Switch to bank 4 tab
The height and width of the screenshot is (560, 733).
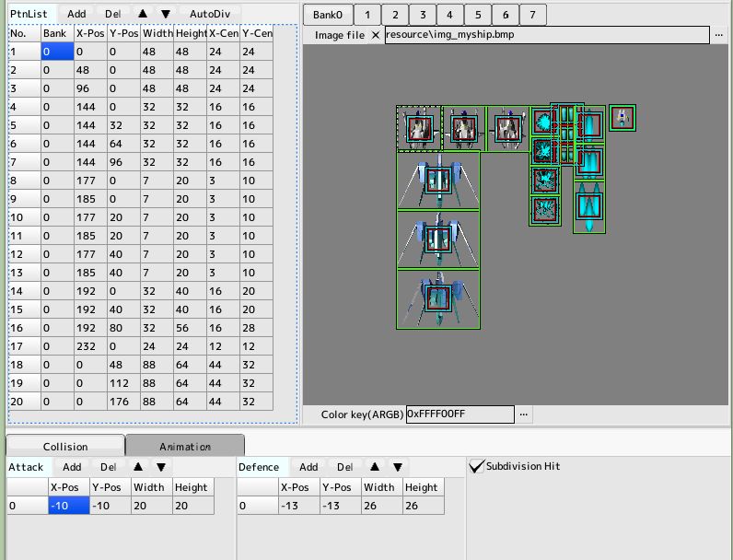point(449,15)
